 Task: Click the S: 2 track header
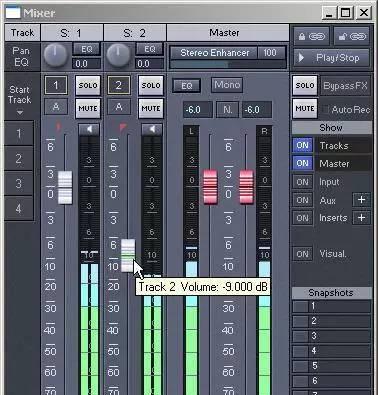pos(135,33)
